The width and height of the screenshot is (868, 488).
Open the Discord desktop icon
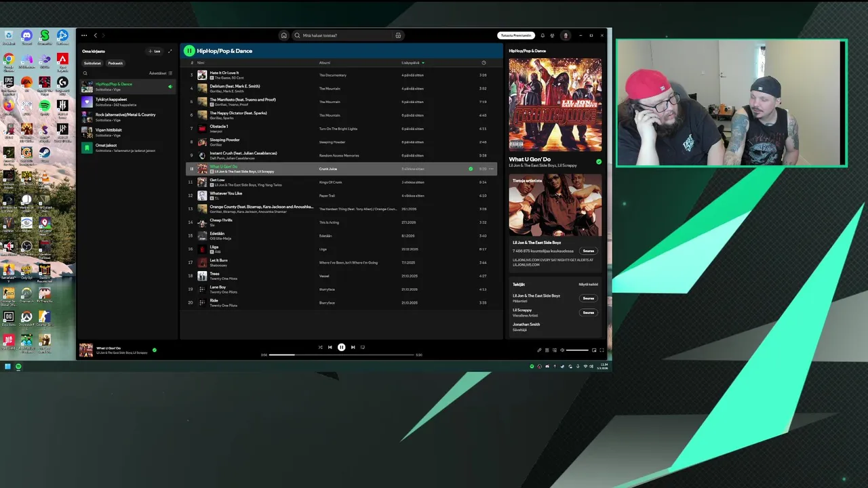coord(26,36)
